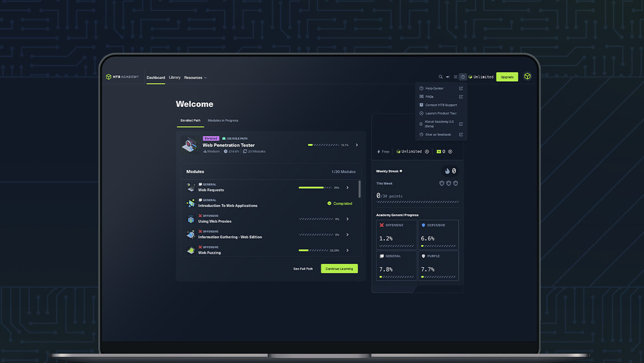The height and width of the screenshot is (363, 644).
Task: Open Web Penetration Tester path chevron
Action: pyautogui.click(x=357, y=145)
